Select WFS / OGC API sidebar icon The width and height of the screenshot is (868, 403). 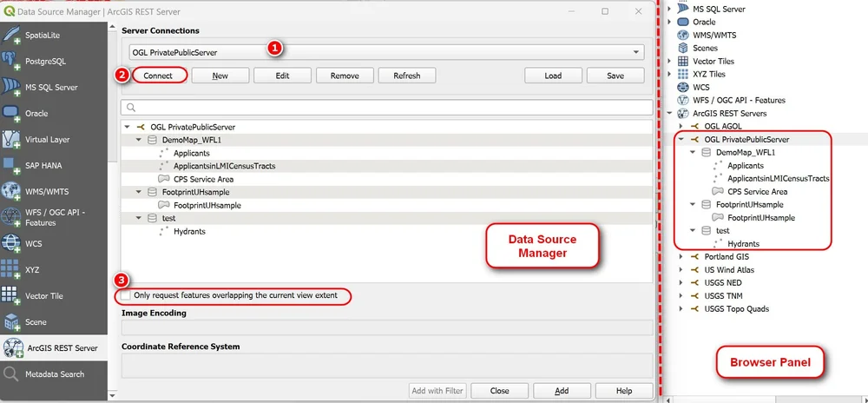11,217
